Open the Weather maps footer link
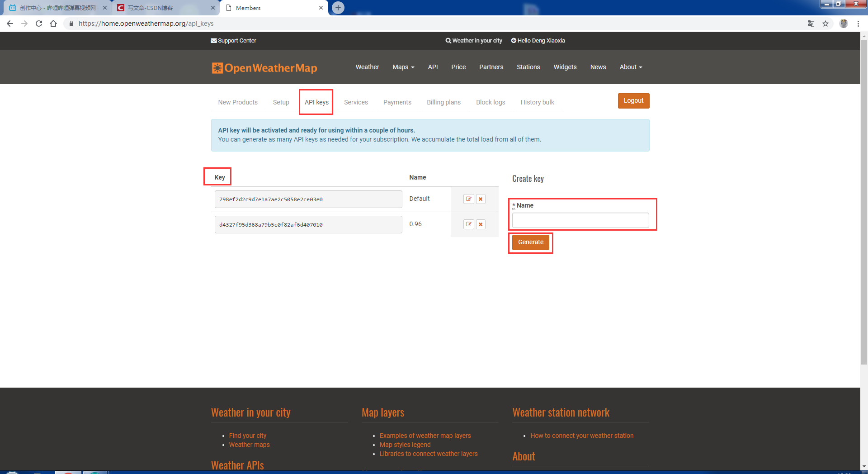The image size is (868, 474). pyautogui.click(x=249, y=445)
